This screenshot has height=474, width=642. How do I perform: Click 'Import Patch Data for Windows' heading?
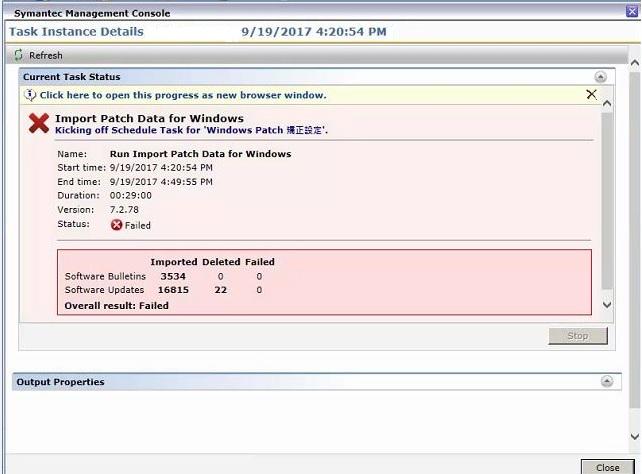click(149, 118)
